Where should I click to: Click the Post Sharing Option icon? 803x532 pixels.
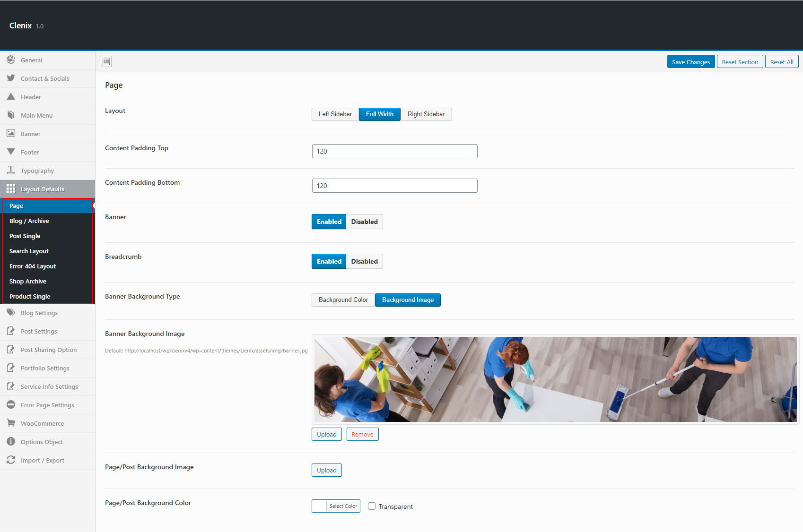point(11,349)
